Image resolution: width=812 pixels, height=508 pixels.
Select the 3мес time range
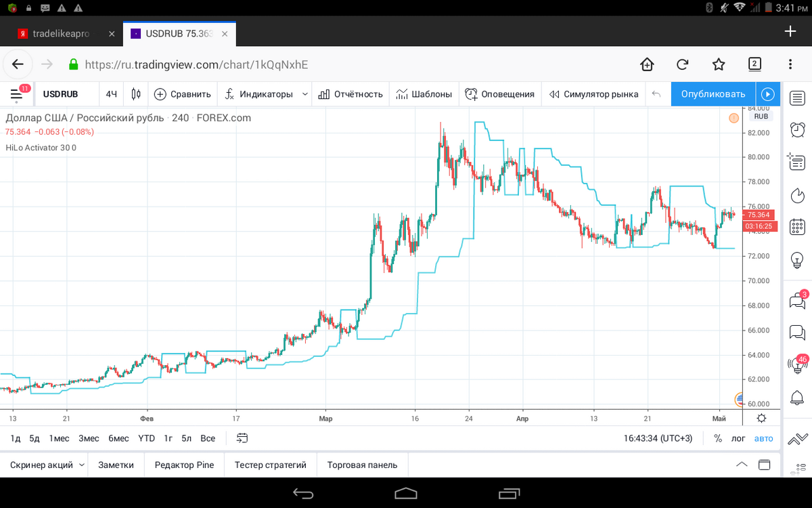89,438
